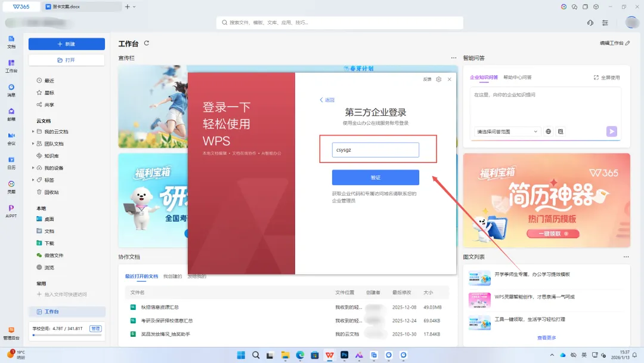Switch to 我创建的 tab
Screen dimensions: 644x363
[x=172, y=276]
